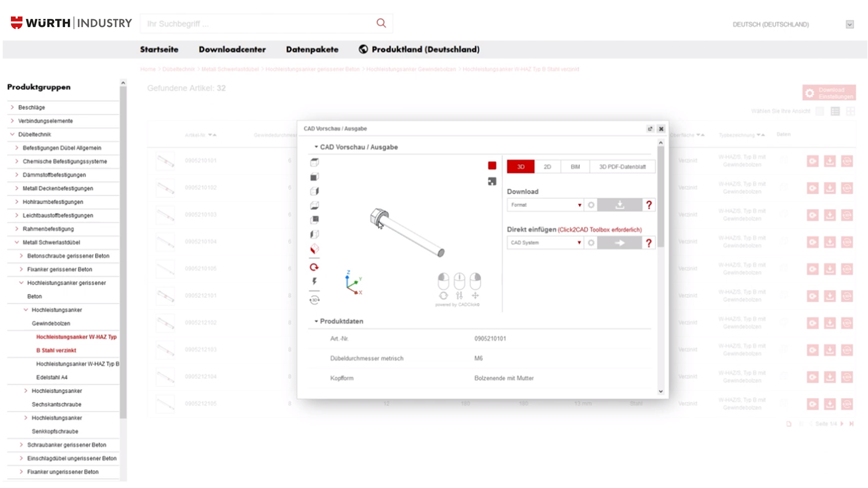Screen dimensions: 868x488
Task: Select bottom-shaded cube view icon
Action: point(315,206)
